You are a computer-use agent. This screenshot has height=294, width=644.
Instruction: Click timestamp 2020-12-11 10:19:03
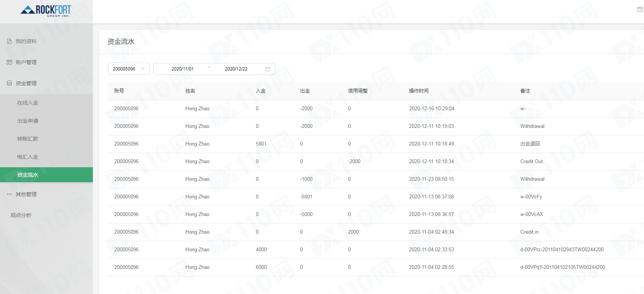[x=432, y=126]
